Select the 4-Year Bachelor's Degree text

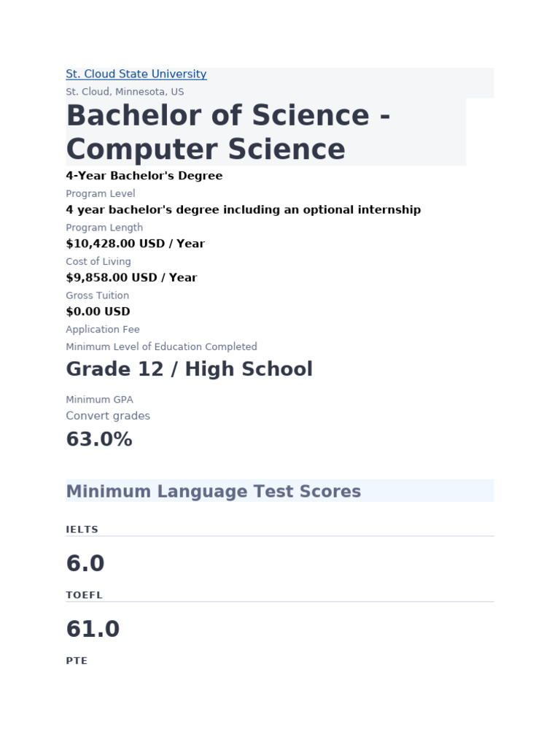(144, 176)
